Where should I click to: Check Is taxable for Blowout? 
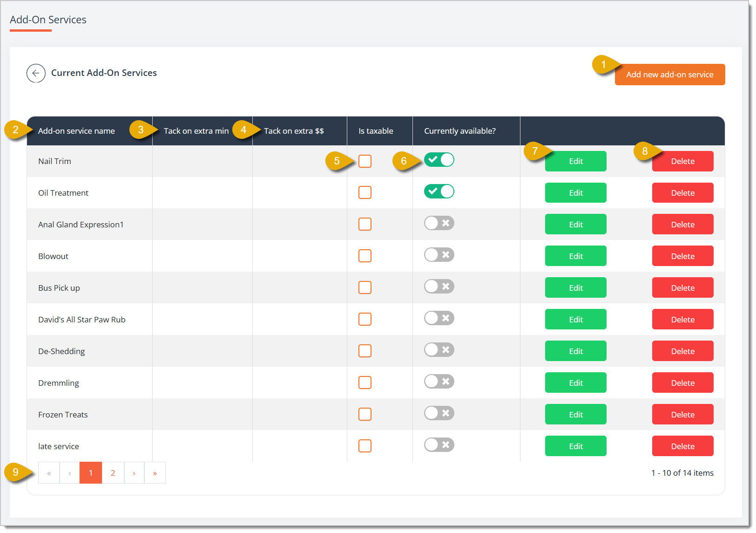pos(365,256)
